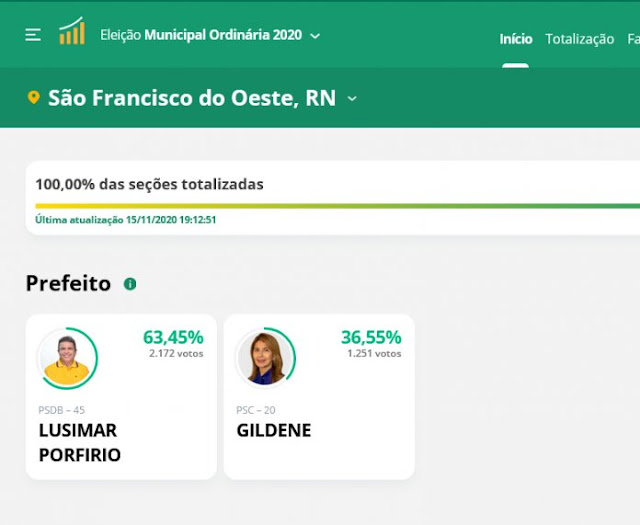Click Gildene's candidate photo
Image resolution: width=640 pixels, height=525 pixels.
point(265,358)
